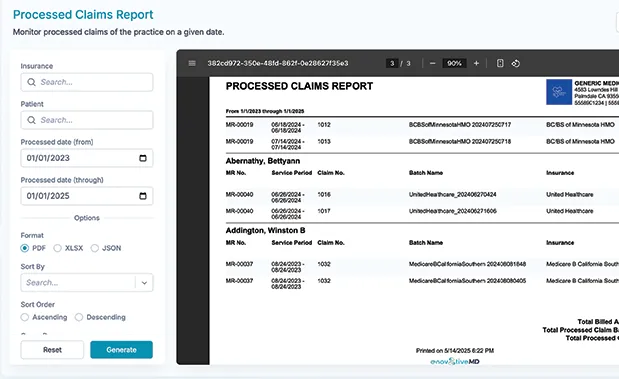This screenshot has height=379, width=619.
Task: Click batch name UnitedHealthcare_202406270424
Action: tap(453, 194)
